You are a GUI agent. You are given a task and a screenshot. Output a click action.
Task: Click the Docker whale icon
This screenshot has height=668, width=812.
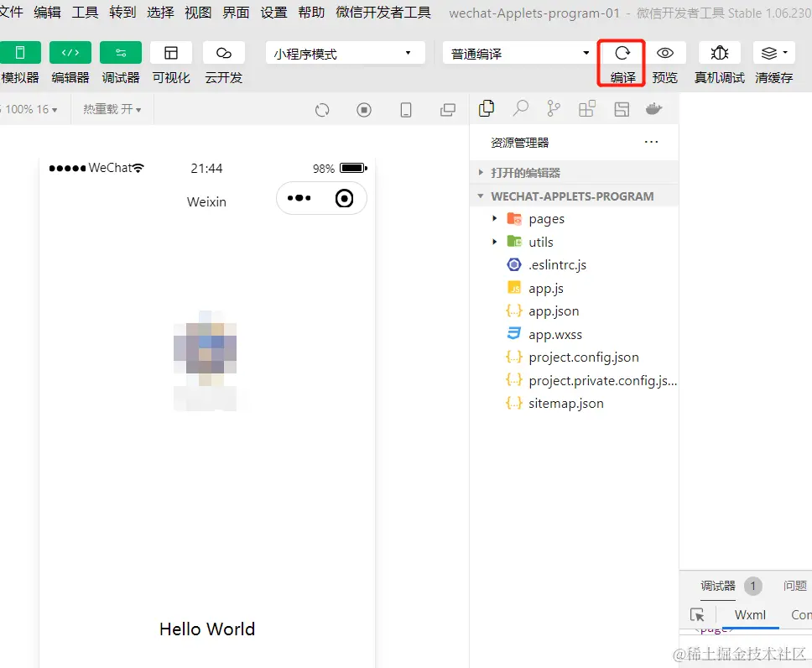(654, 109)
